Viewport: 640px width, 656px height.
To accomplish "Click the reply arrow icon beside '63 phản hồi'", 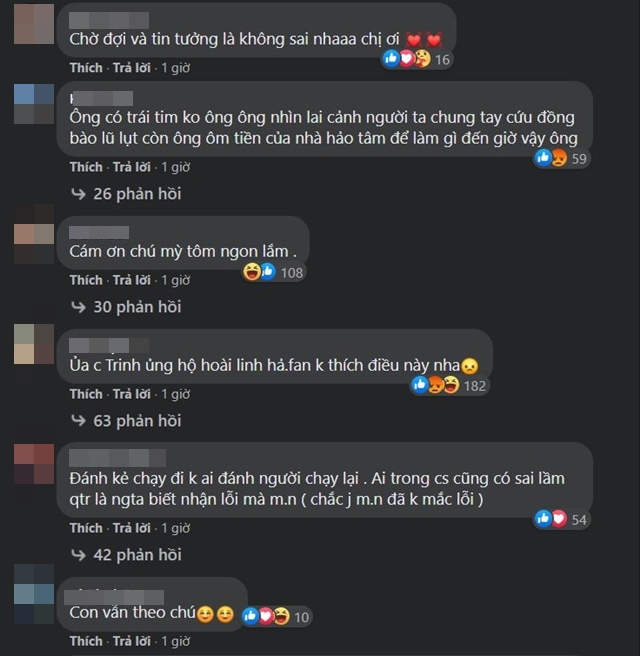I will pos(78,420).
